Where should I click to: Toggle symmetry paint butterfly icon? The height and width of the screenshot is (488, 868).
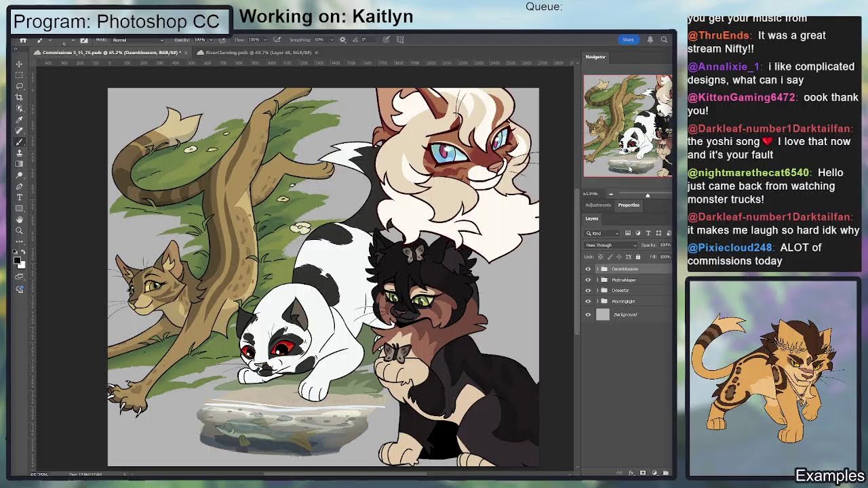tap(400, 39)
